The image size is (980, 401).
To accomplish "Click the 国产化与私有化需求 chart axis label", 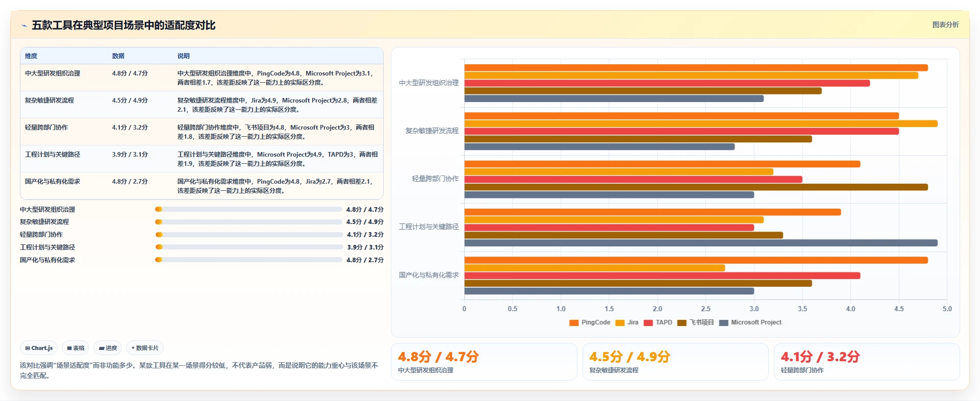I will pos(429,275).
